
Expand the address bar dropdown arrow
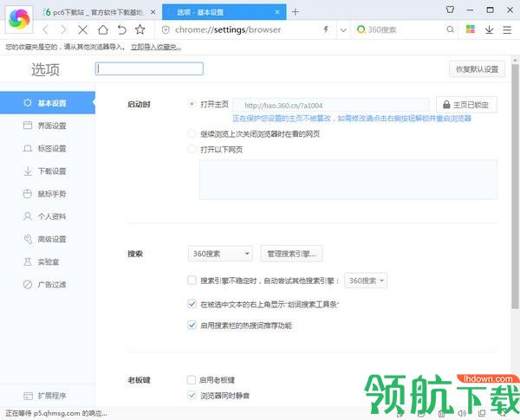pyautogui.click(x=343, y=29)
